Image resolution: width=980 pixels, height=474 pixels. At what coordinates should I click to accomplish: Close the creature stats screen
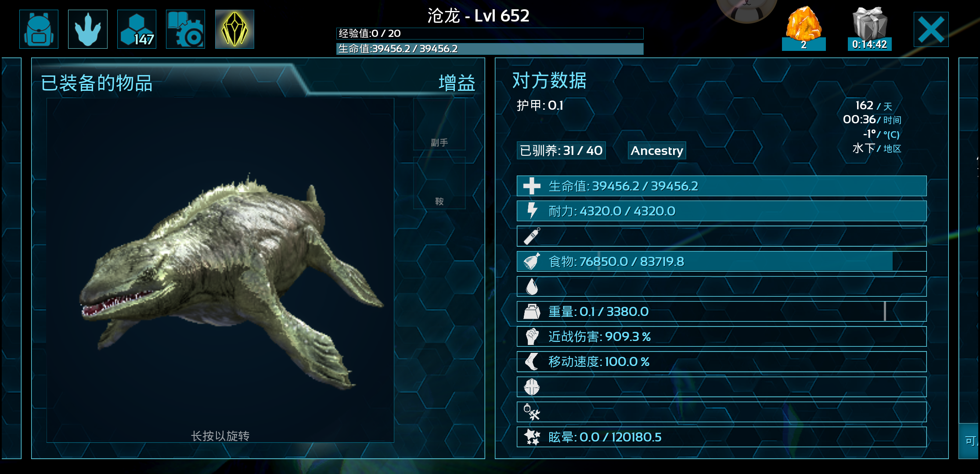[931, 29]
